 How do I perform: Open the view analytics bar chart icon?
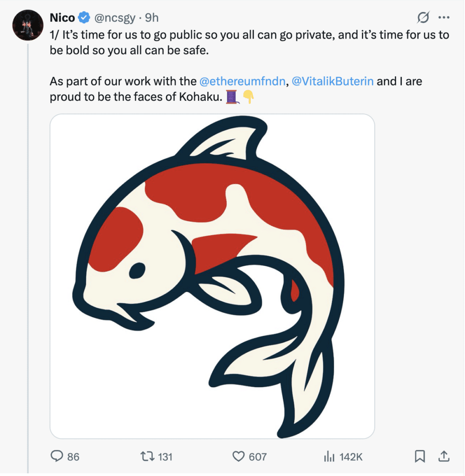tap(329, 456)
